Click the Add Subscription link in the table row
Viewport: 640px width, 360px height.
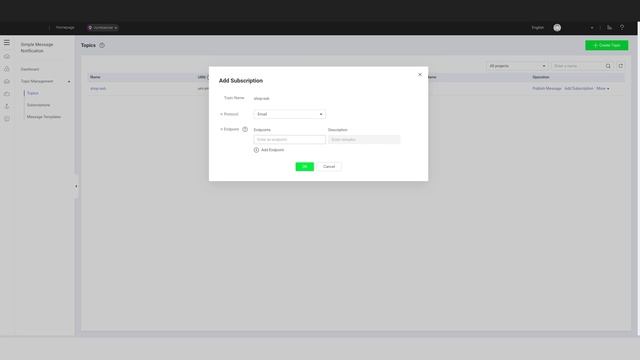coord(578,89)
